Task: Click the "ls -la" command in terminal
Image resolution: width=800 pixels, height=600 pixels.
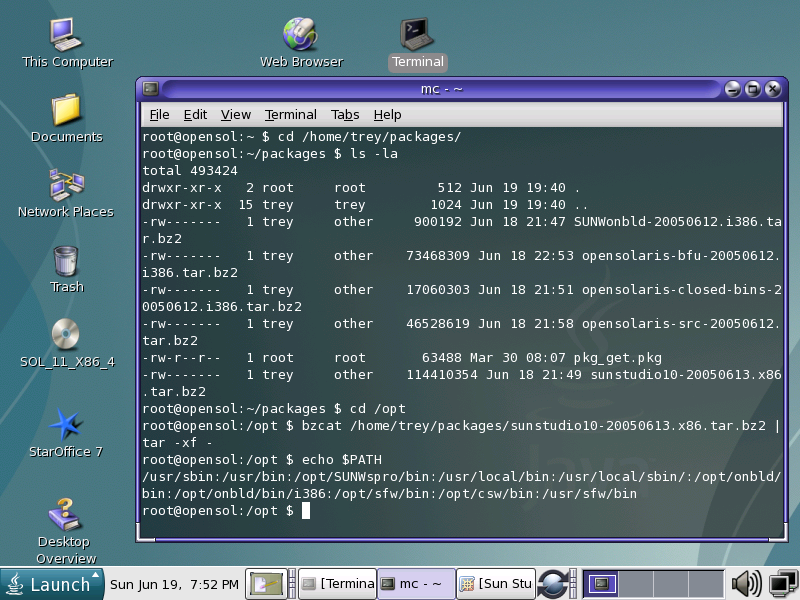Action: click(374, 154)
